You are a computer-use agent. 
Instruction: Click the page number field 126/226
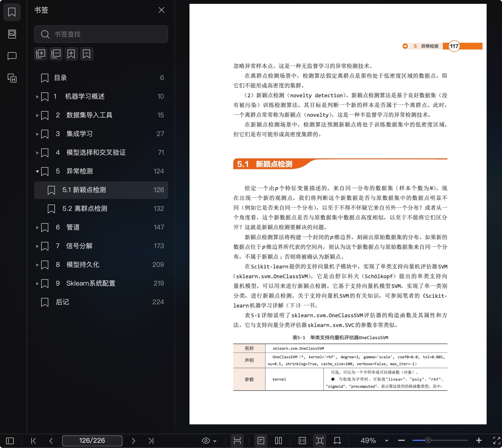pyautogui.click(x=92, y=441)
